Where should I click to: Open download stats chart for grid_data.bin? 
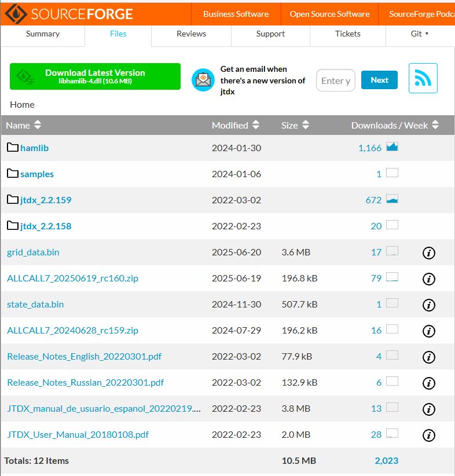coord(392,251)
